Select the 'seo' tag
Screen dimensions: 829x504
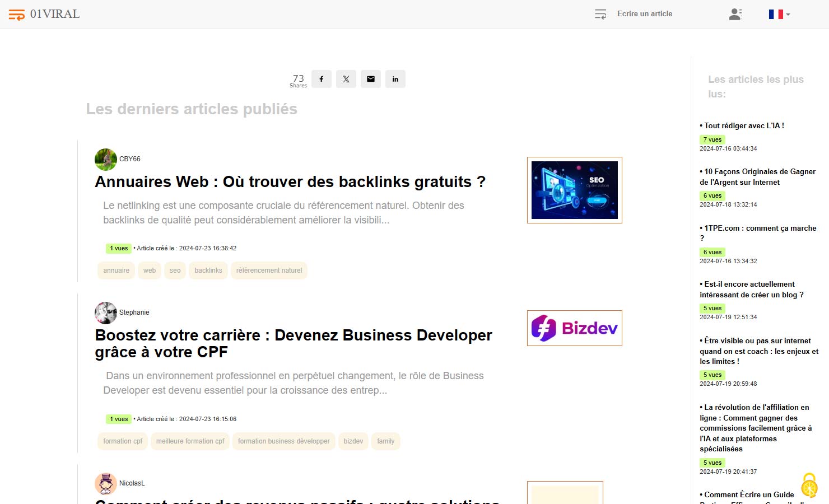pos(175,270)
